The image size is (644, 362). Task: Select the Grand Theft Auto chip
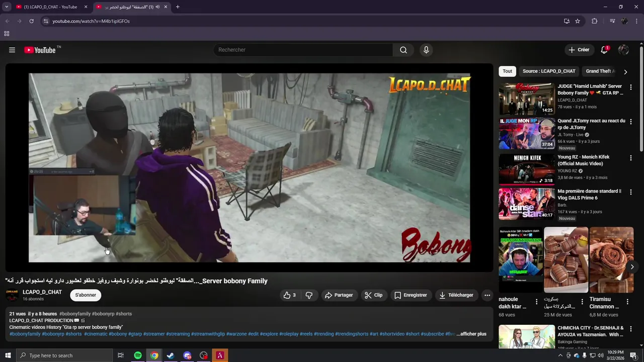pos(600,71)
